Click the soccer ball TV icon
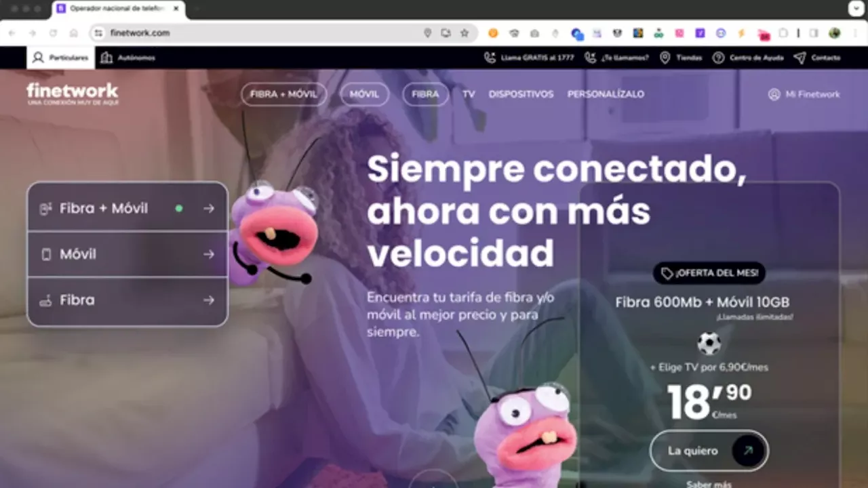Image resolution: width=868 pixels, height=488 pixels. coord(709,344)
